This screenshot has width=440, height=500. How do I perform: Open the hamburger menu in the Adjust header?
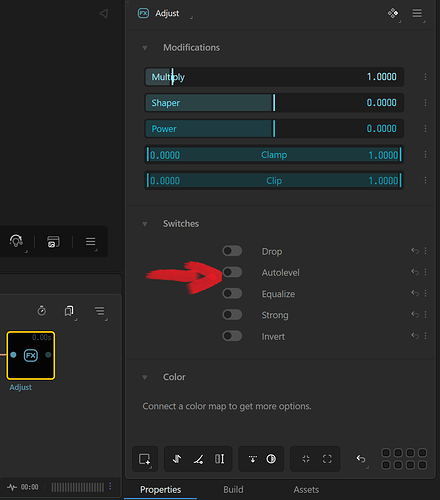tap(417, 13)
